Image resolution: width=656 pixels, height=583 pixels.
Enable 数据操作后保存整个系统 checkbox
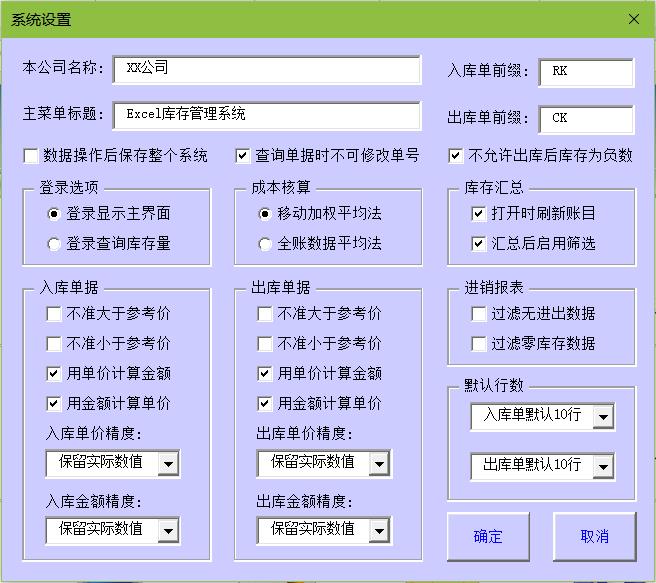(x=31, y=156)
